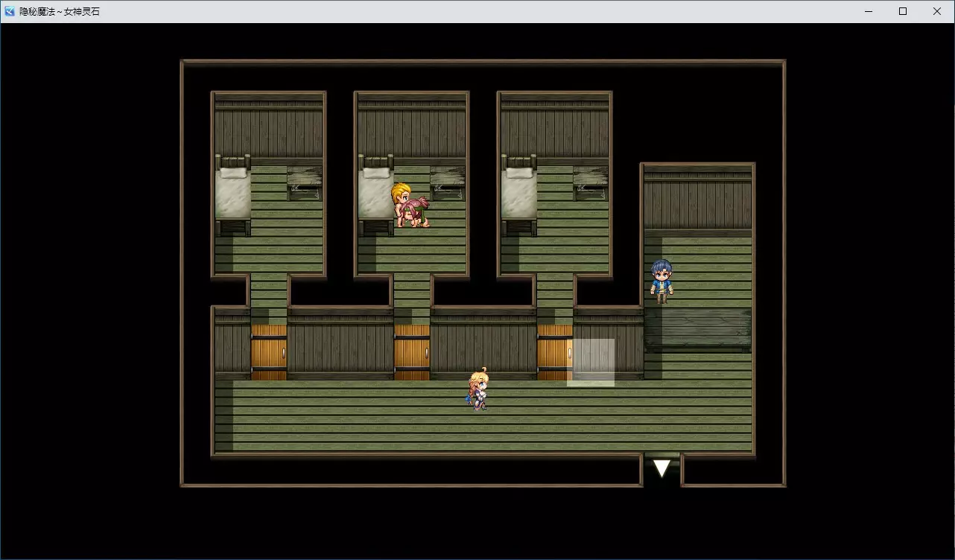Open the rightmost wooden door
Image resolution: width=955 pixels, height=560 pixels.
(x=554, y=352)
